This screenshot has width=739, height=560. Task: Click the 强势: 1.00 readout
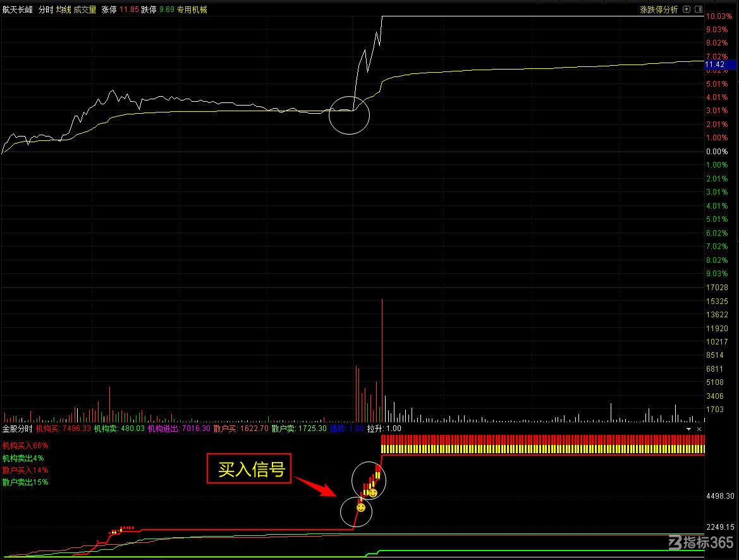pyautogui.click(x=347, y=429)
